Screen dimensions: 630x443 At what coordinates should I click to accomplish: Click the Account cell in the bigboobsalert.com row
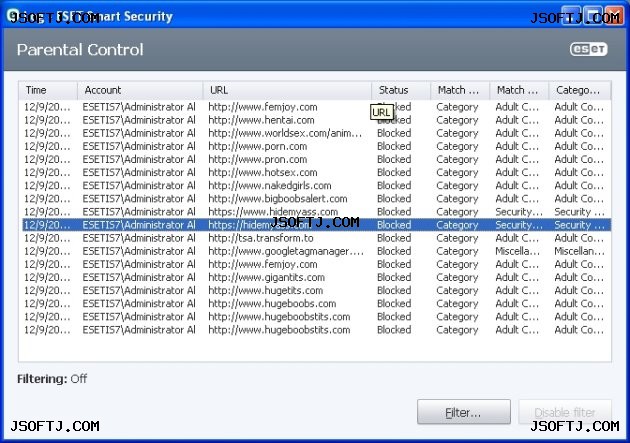point(139,199)
